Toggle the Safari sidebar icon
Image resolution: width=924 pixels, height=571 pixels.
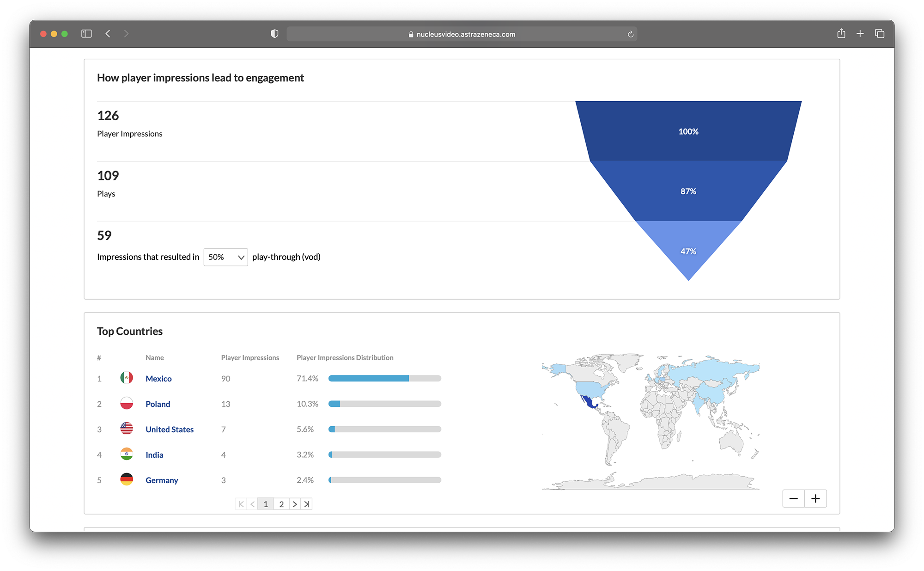coord(86,34)
